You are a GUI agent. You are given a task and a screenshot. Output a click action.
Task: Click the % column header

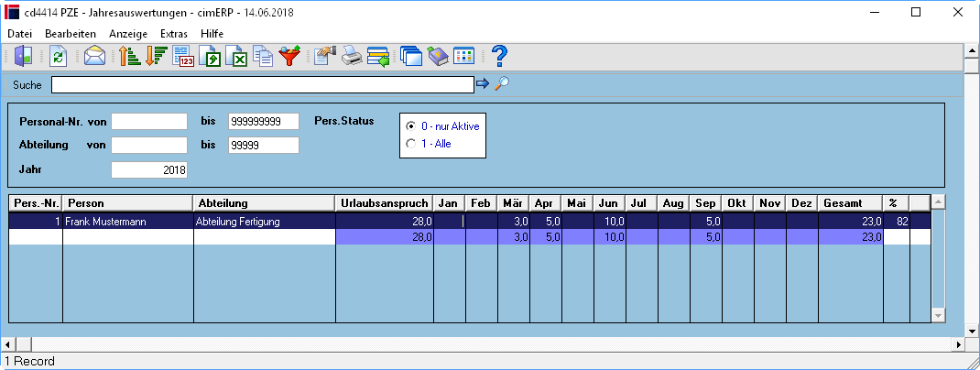[897, 203]
